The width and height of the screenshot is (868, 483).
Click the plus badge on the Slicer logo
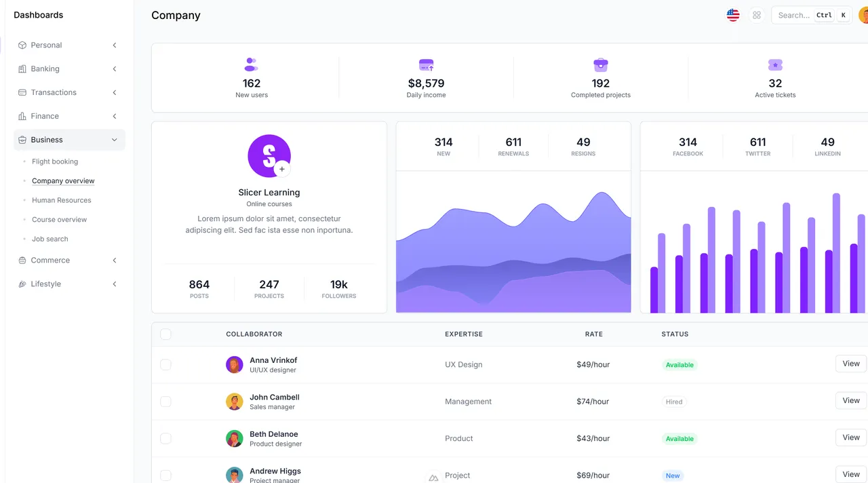click(282, 168)
